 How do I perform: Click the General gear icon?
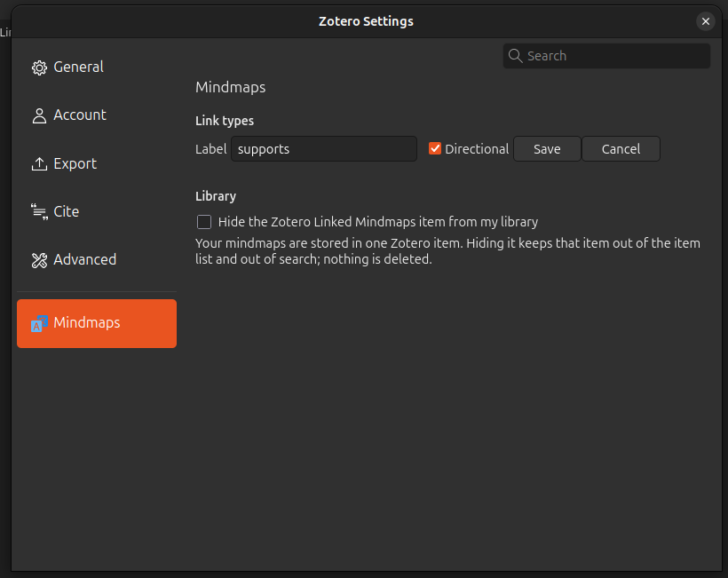click(x=39, y=67)
